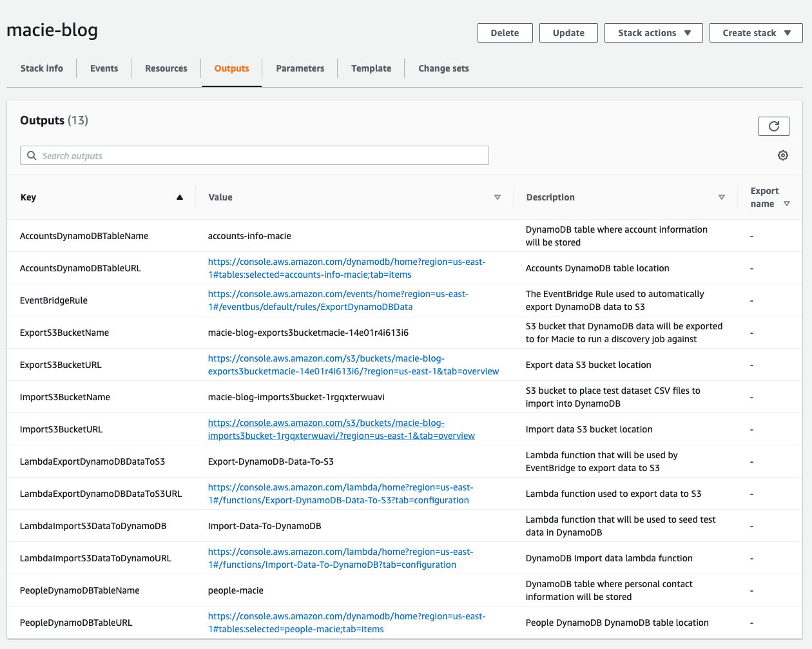Click the EventBridgeRule key
Image resolution: width=812 pixels, height=649 pixels.
(x=53, y=300)
